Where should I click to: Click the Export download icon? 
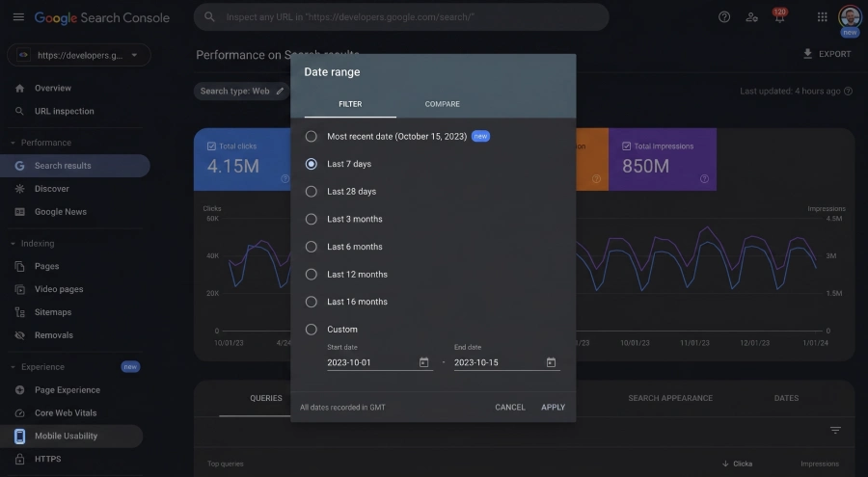click(807, 54)
